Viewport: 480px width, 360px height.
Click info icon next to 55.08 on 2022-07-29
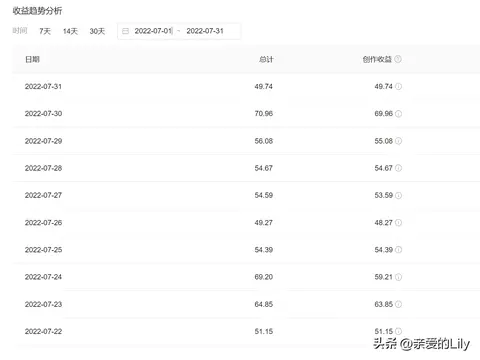pyautogui.click(x=398, y=141)
